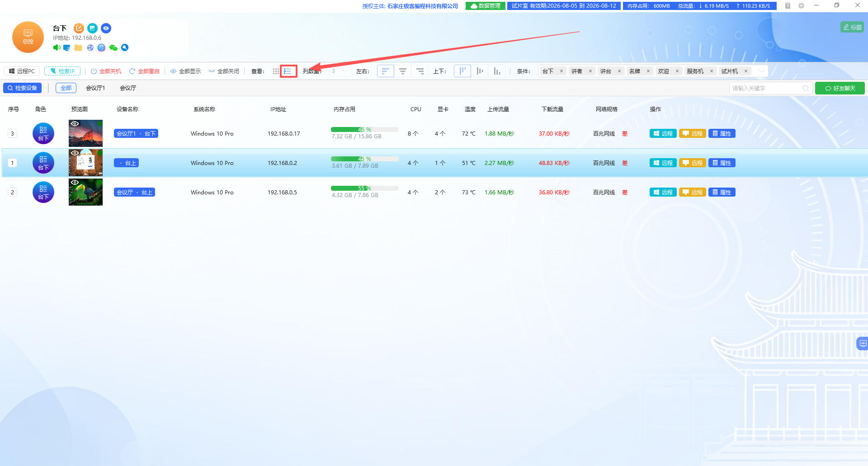Select the 全部 tab

(x=66, y=88)
